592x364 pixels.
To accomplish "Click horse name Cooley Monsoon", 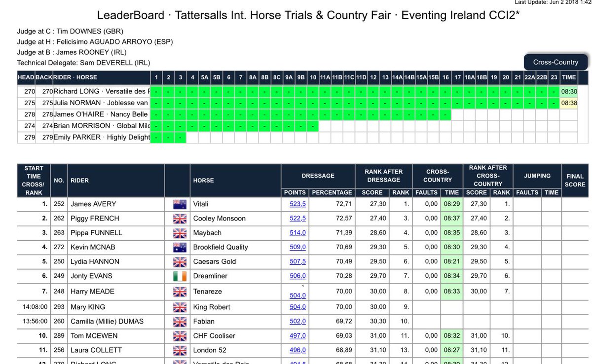I will tap(219, 218).
